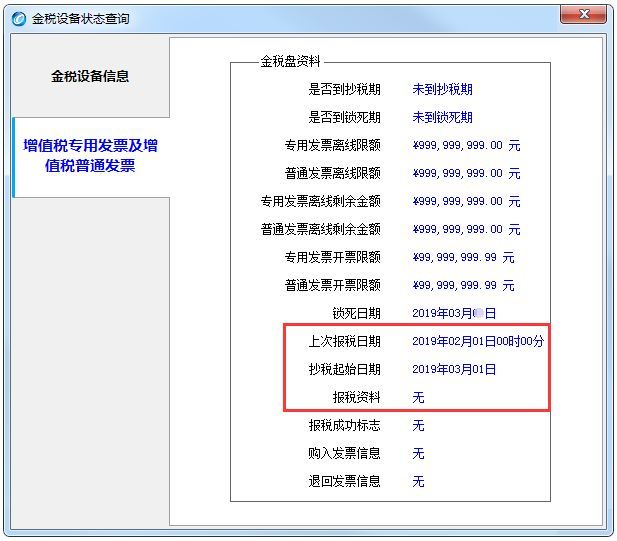This screenshot has width=617, height=541.
Task: Click the 金税盘资料 group title
Action: pyautogui.click(x=290, y=61)
